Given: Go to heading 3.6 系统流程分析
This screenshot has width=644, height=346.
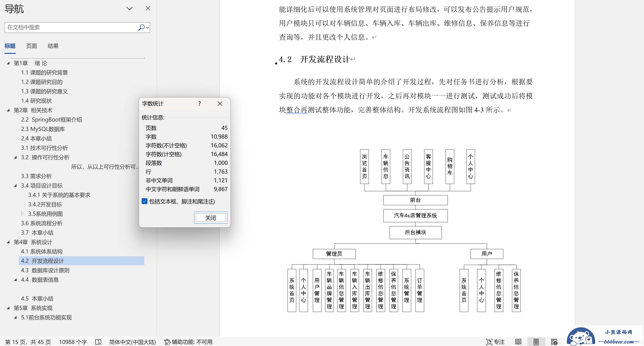Looking at the screenshot, I should click(x=41, y=223).
